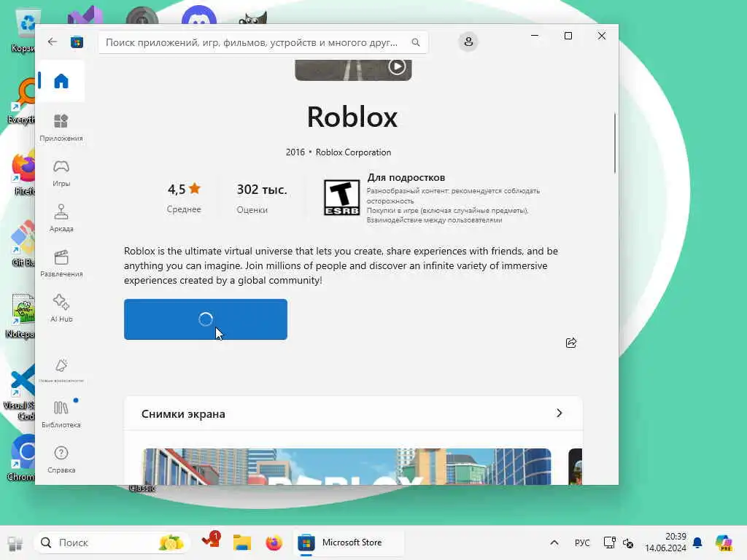747x560 pixels.
Task: Open File Explorer from taskbar
Action: (242, 542)
